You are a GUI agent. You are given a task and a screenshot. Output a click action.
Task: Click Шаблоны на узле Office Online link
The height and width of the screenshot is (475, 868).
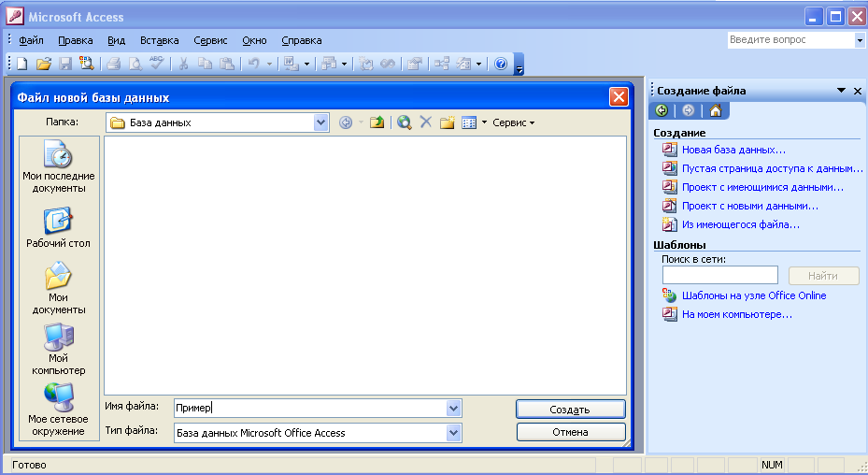(x=754, y=296)
